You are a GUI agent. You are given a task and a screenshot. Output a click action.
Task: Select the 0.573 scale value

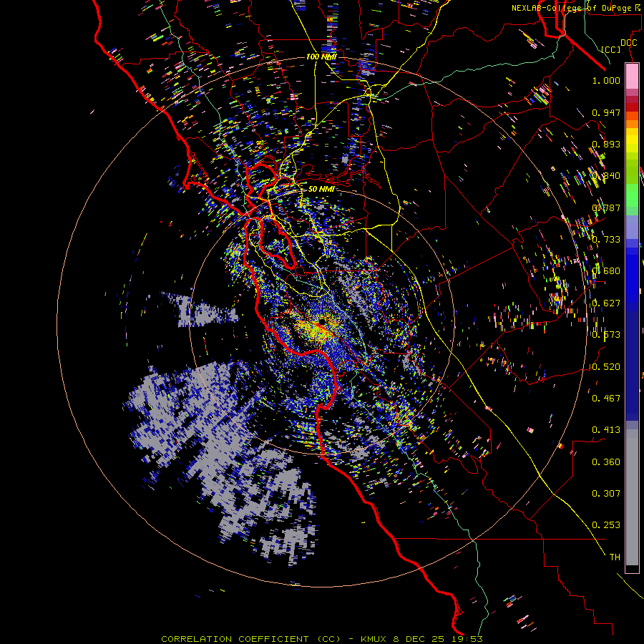pyautogui.click(x=606, y=335)
